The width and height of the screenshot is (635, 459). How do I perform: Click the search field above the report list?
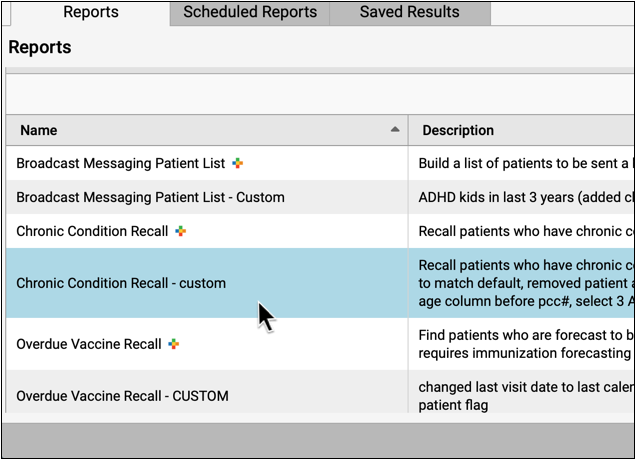[320, 95]
